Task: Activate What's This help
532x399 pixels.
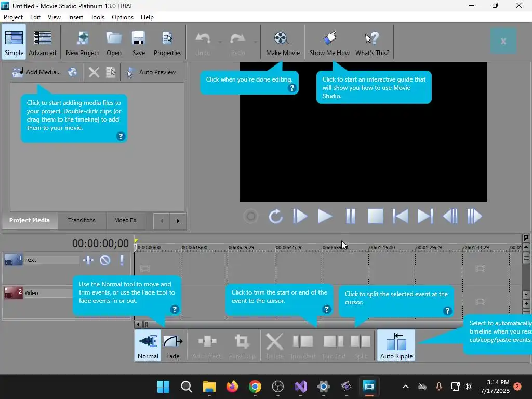Action: tap(372, 43)
